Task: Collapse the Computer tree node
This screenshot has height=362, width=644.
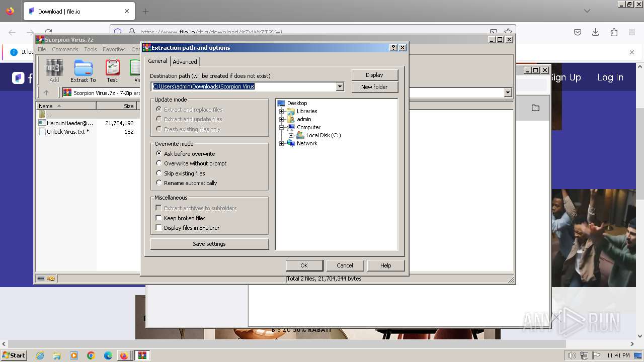Action: 282,127
